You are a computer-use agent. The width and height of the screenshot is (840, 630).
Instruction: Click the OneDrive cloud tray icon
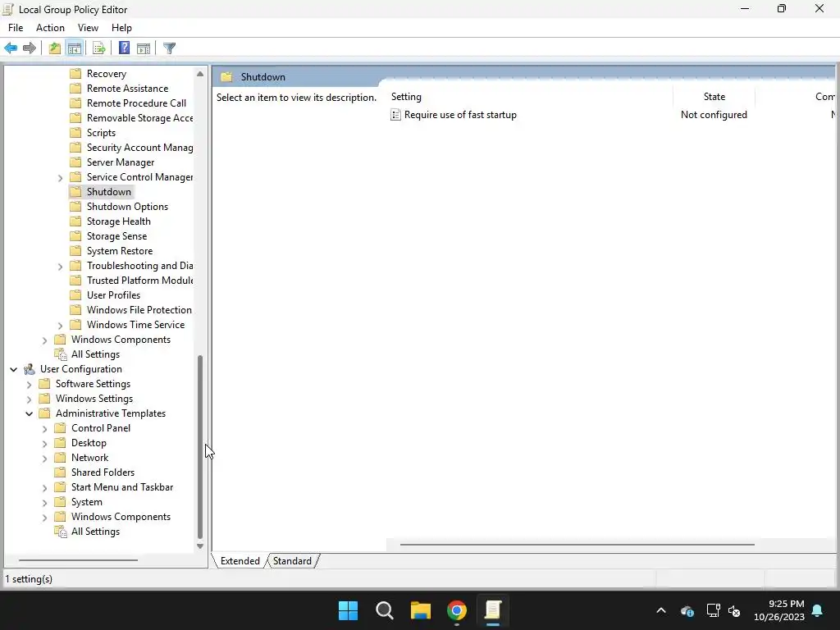[x=687, y=610]
